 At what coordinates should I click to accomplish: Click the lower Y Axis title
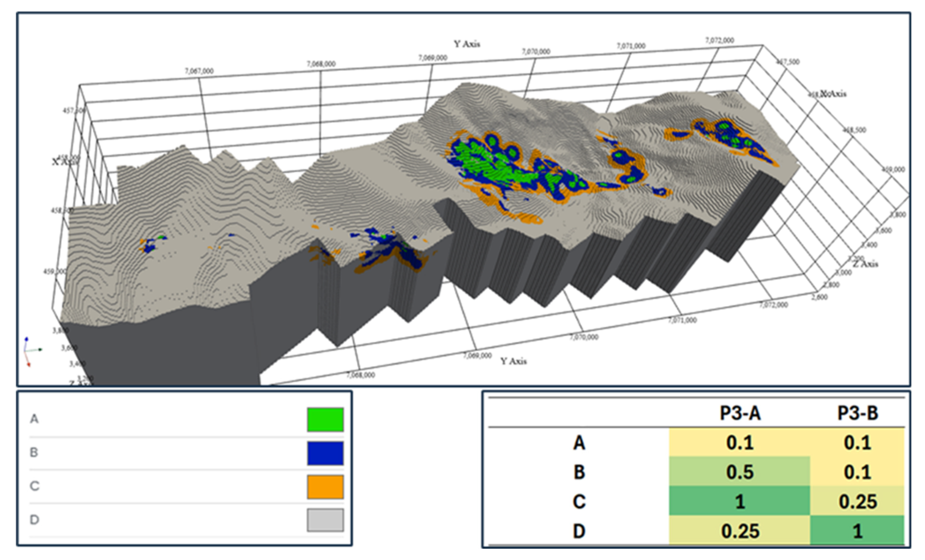coord(513,361)
